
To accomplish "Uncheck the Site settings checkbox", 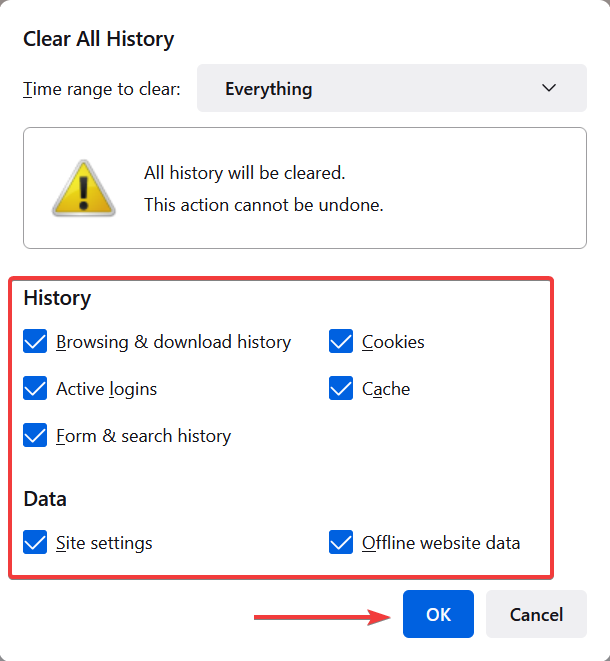I will coord(35,542).
